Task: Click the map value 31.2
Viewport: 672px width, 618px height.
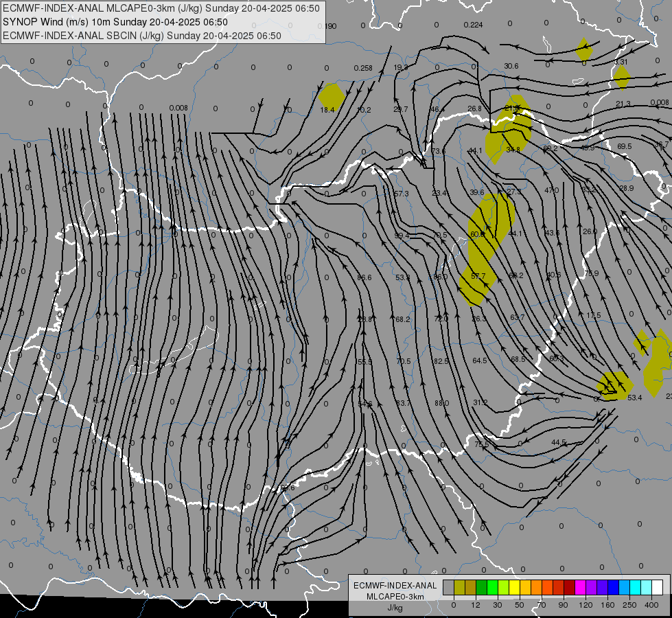Action: (x=480, y=402)
